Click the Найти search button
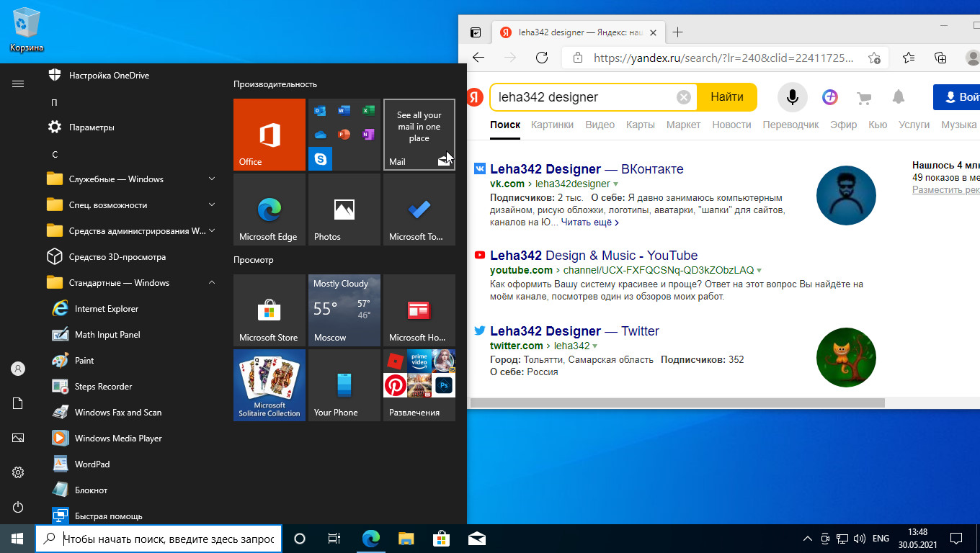The image size is (980, 553). 727,97
